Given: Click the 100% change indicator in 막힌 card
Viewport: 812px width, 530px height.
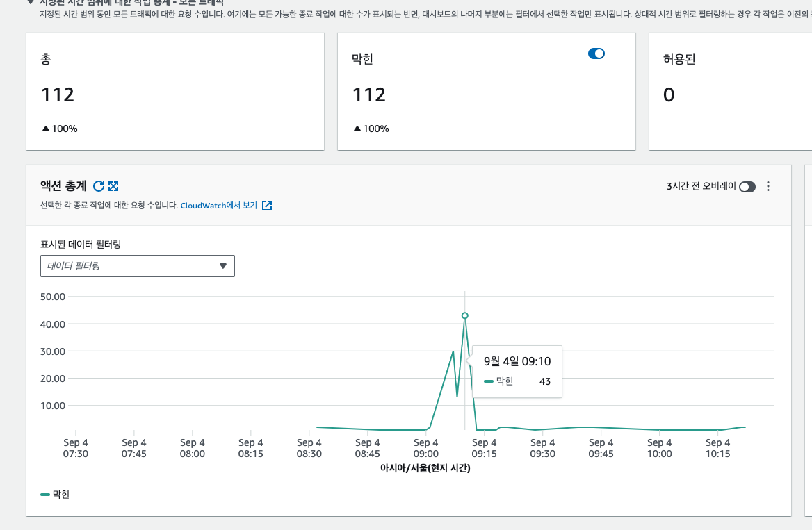Looking at the screenshot, I should tap(371, 129).
